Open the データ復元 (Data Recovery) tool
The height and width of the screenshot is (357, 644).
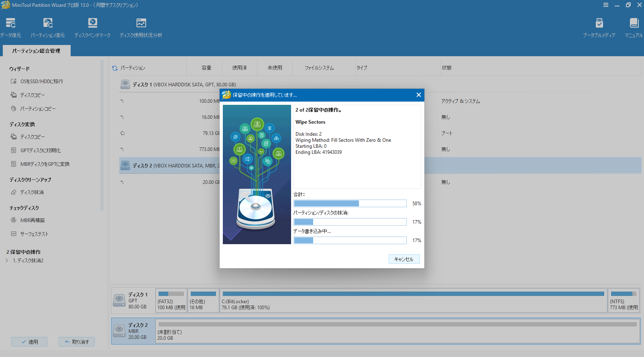coord(10,27)
